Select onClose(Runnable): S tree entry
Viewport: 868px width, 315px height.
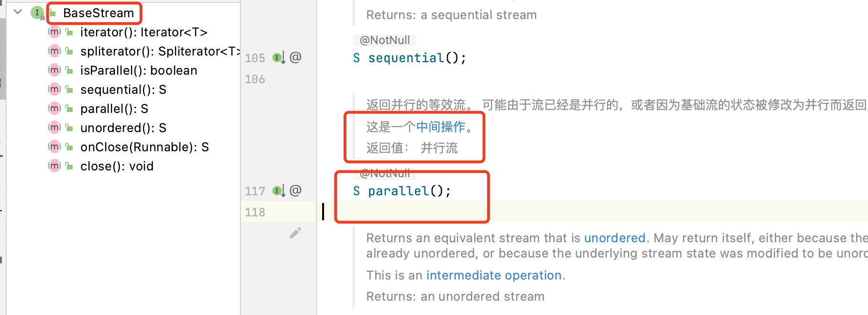(144, 147)
